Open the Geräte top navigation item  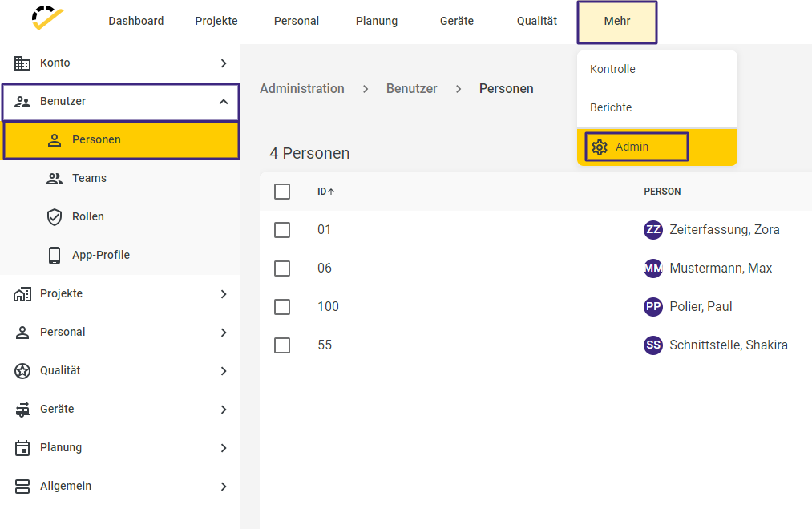coord(457,21)
